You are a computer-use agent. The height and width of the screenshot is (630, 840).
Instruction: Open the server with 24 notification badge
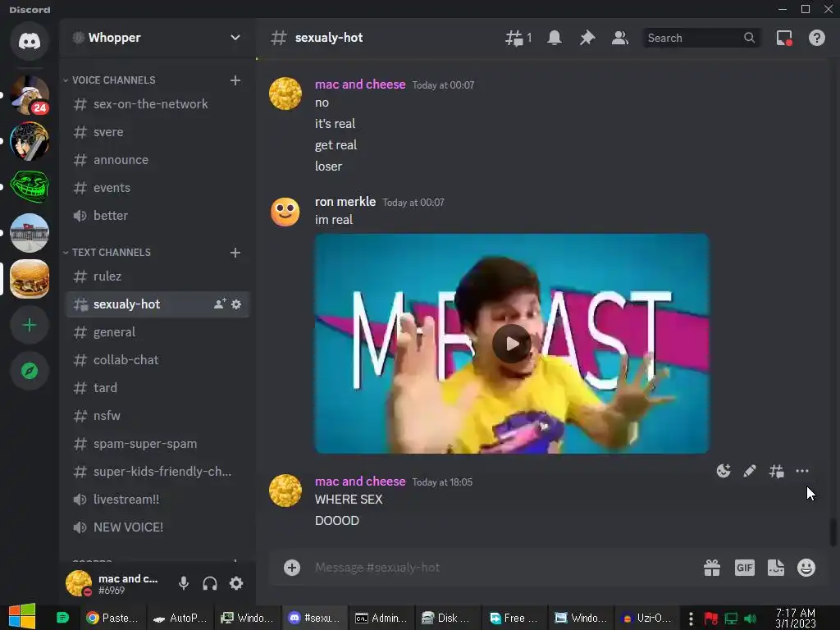point(30,95)
